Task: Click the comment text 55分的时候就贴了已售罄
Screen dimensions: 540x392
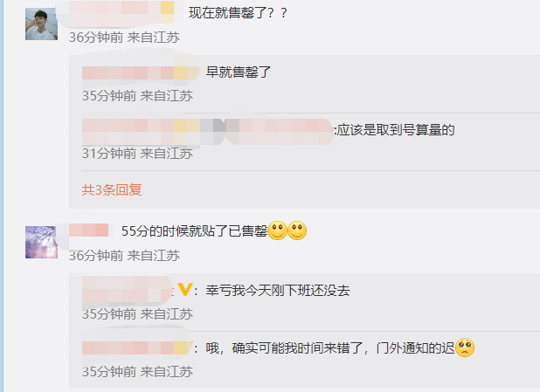Action: tap(194, 230)
